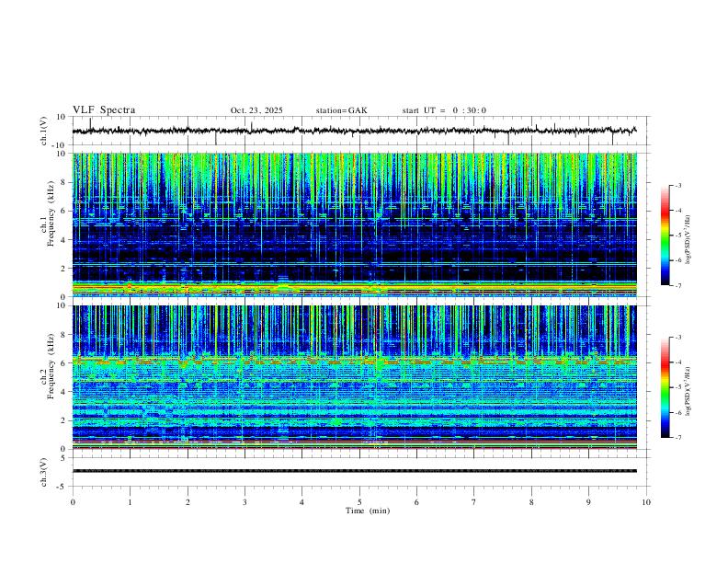Click the "station=GAK" header label
The width and height of the screenshot is (728, 563).
[x=341, y=110]
